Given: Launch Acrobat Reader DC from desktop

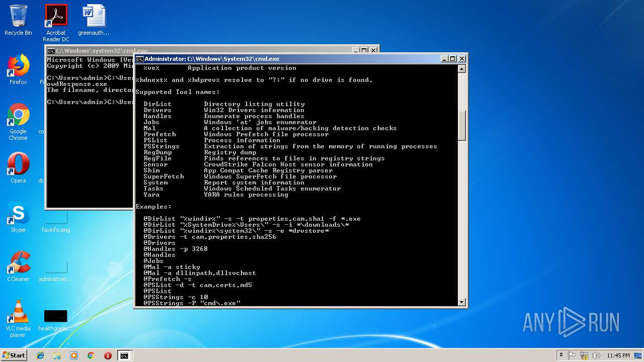Looking at the screenshot, I should [x=56, y=23].
